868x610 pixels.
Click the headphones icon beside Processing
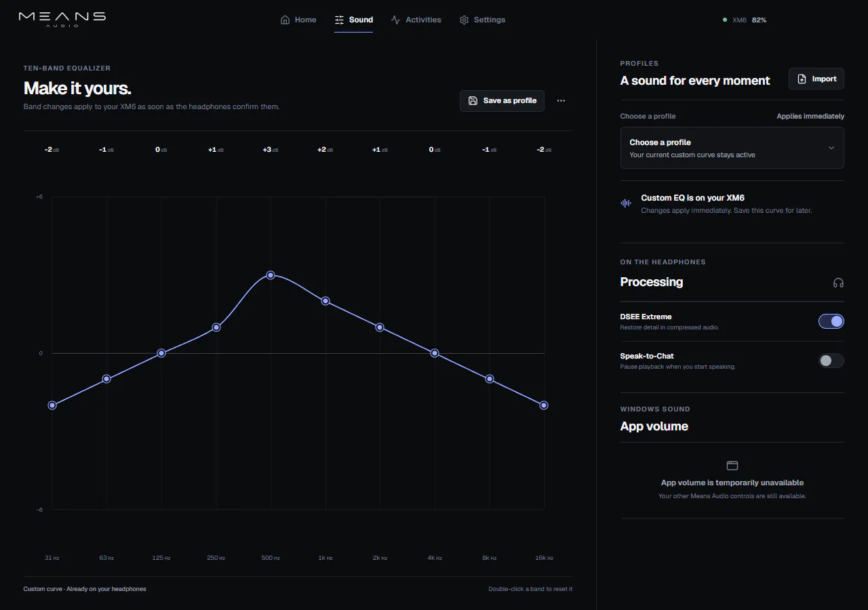point(838,283)
